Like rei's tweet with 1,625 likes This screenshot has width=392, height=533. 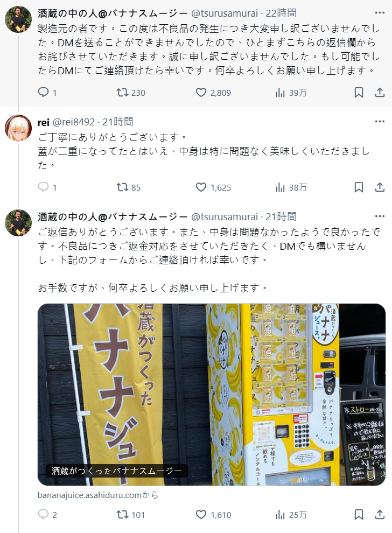(214, 187)
